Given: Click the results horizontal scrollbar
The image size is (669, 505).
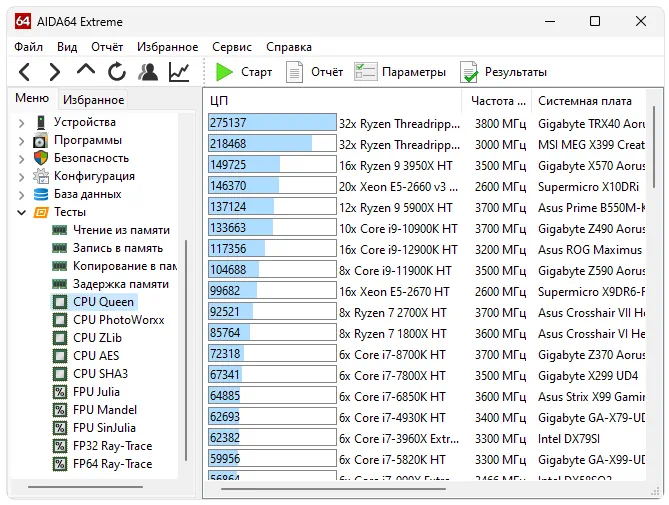Looking at the screenshot, I should pyautogui.click(x=333, y=489).
